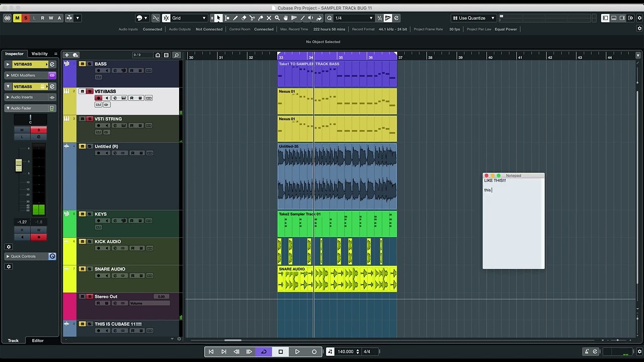Click the horizontal zoom slider at bottom right
This screenshot has width=644, height=362.
pos(617,340)
